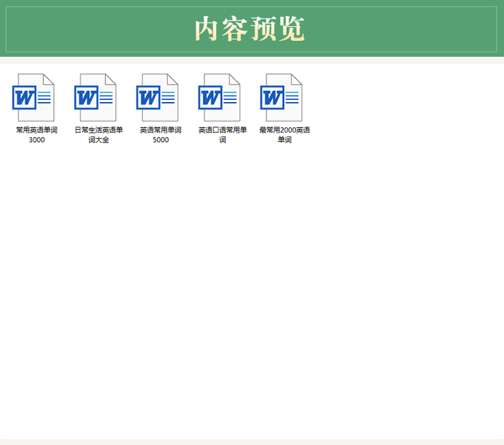
Task: Select the Word icon for 日常生活英语单词大全
Action: (95, 98)
